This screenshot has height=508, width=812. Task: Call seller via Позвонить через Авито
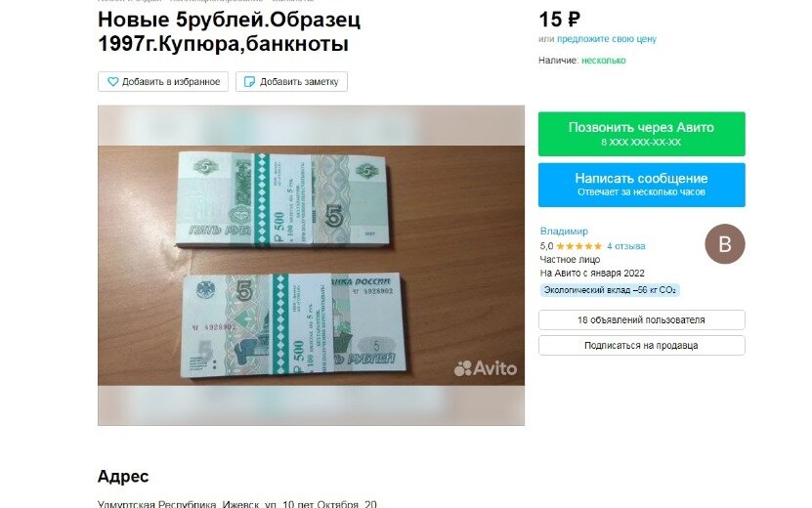(x=642, y=134)
